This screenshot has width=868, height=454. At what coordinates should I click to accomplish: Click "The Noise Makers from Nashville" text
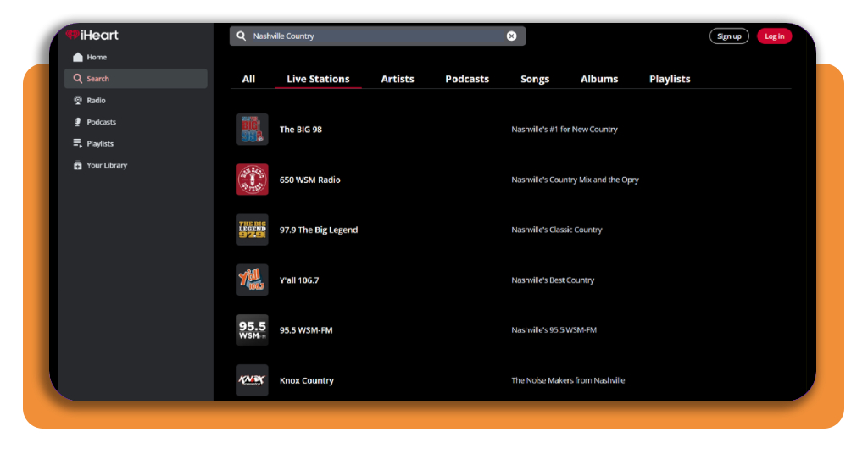click(x=568, y=380)
